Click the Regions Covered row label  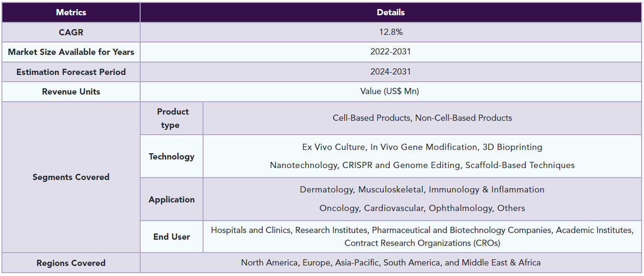[71, 263]
